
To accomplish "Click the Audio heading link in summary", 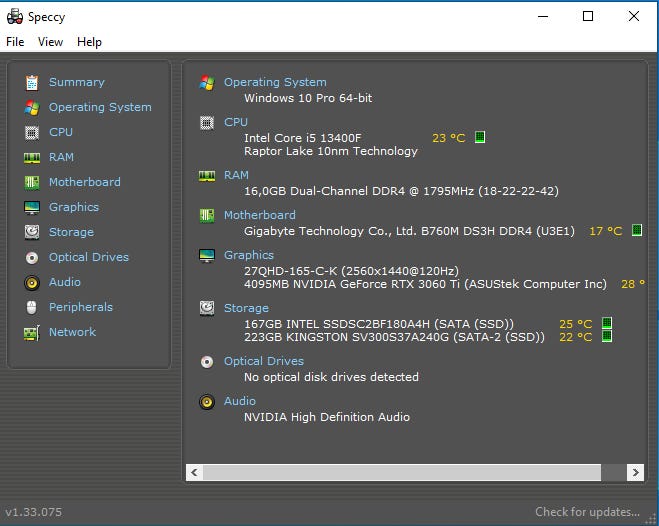I will pyautogui.click(x=239, y=401).
